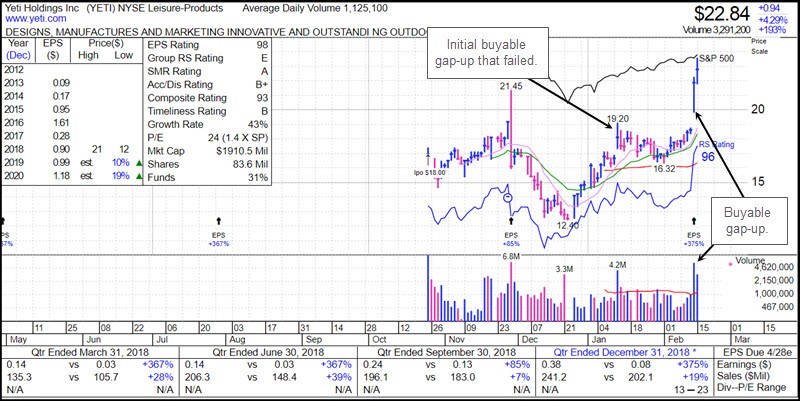Click the 2018 row in yearly EPS table
The width and height of the screenshot is (800, 401).
pos(71,149)
